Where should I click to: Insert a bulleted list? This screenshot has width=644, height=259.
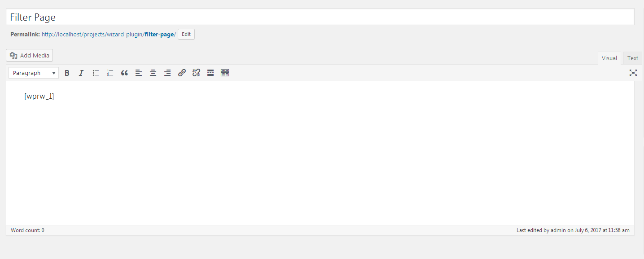pos(96,73)
